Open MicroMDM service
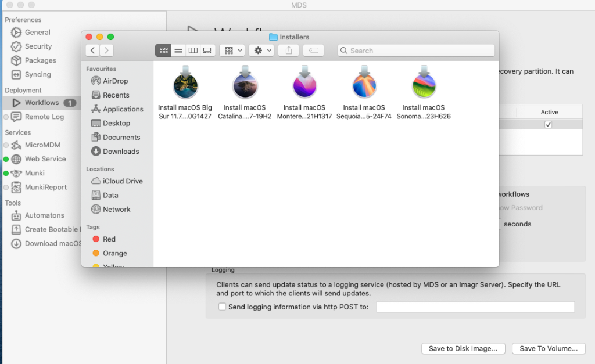 pyautogui.click(x=35, y=145)
